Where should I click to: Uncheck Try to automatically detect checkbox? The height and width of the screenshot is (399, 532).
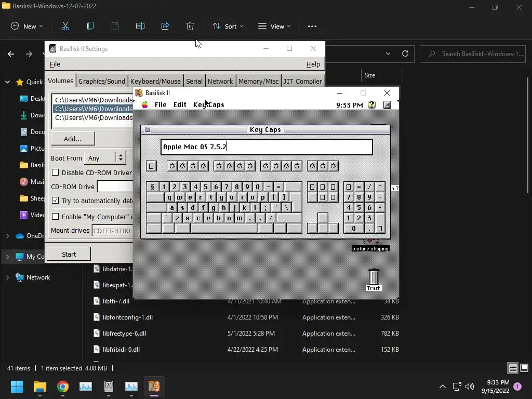[55, 201]
